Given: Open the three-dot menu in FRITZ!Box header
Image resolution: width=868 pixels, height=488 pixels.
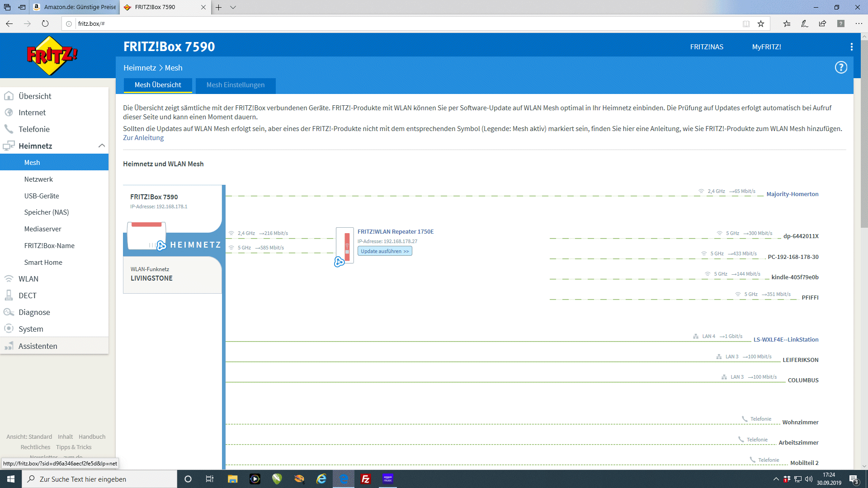Looking at the screenshot, I should [x=852, y=47].
